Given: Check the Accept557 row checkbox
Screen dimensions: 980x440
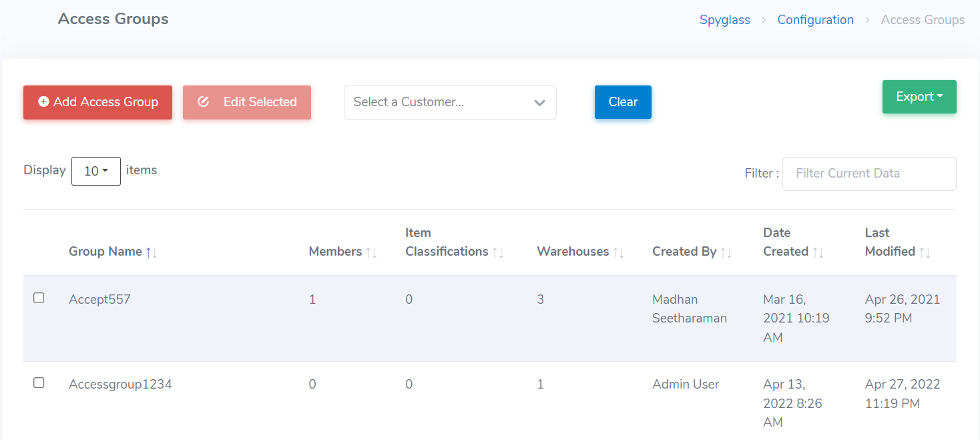Looking at the screenshot, I should (x=39, y=298).
